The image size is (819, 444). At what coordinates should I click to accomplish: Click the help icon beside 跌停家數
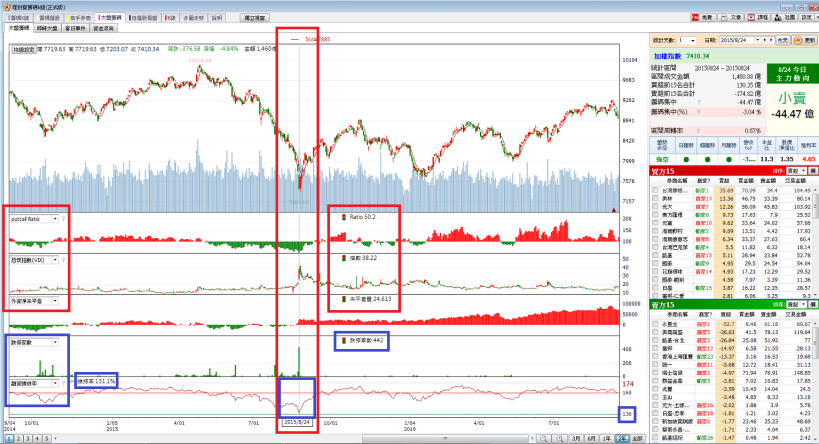(63, 340)
